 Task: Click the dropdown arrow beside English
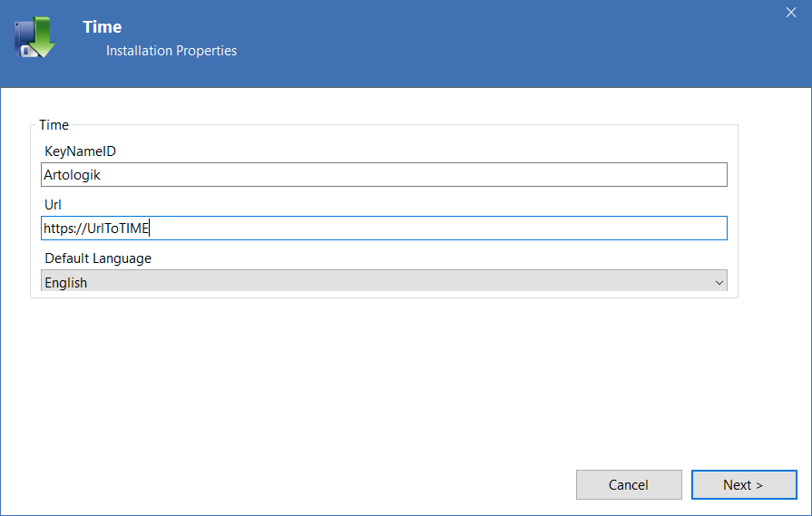coord(719,283)
